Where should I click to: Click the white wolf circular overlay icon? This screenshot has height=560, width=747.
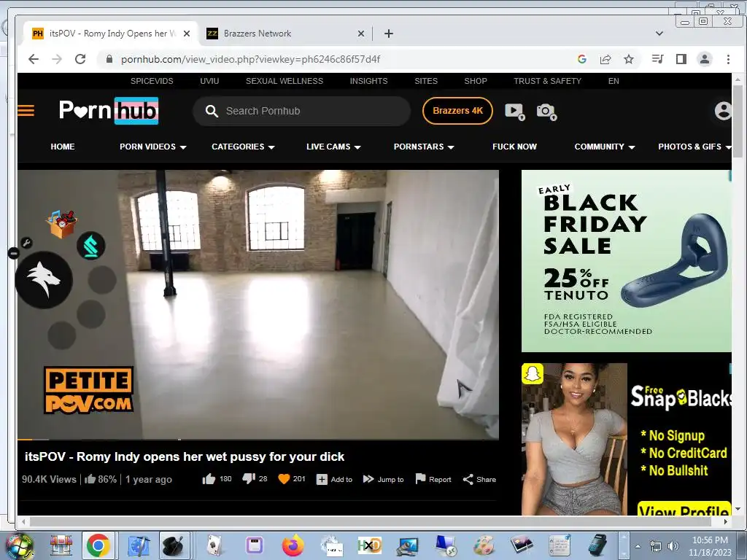44,280
